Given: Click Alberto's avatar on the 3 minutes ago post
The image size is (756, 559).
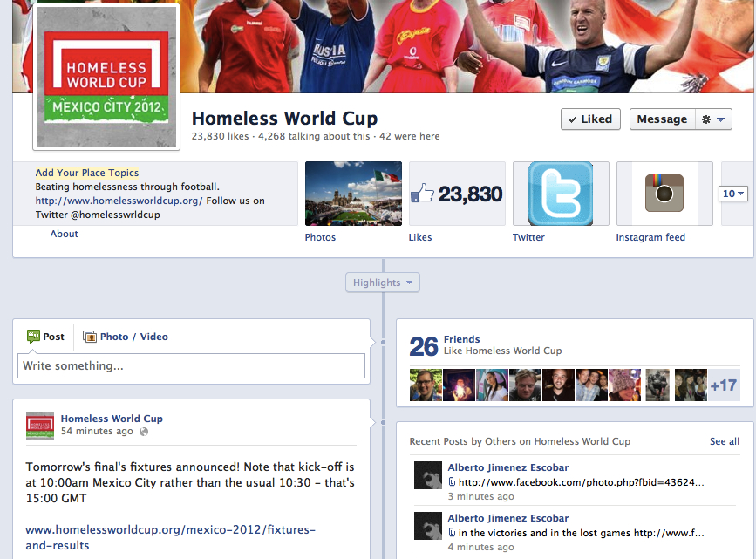Looking at the screenshot, I should tap(428, 475).
